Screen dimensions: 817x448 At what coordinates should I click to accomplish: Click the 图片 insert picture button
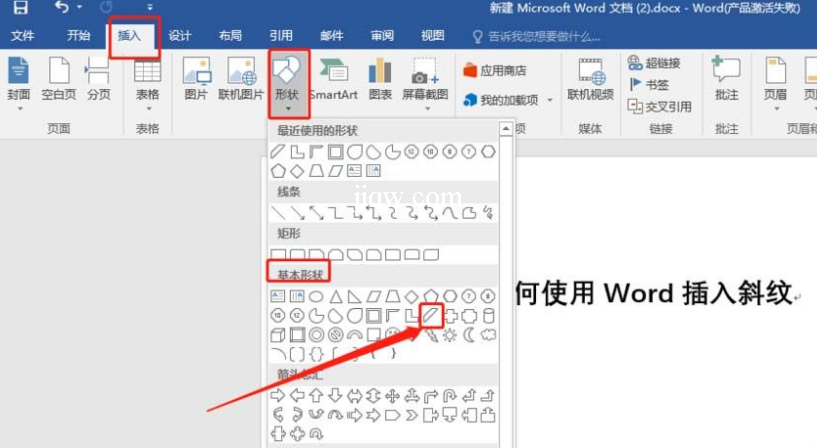point(196,79)
